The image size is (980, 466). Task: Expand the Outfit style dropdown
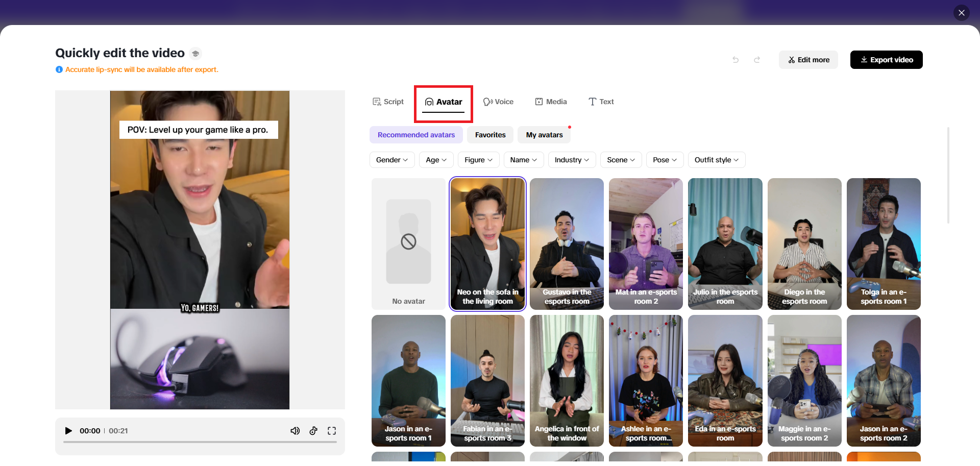pyautogui.click(x=716, y=160)
